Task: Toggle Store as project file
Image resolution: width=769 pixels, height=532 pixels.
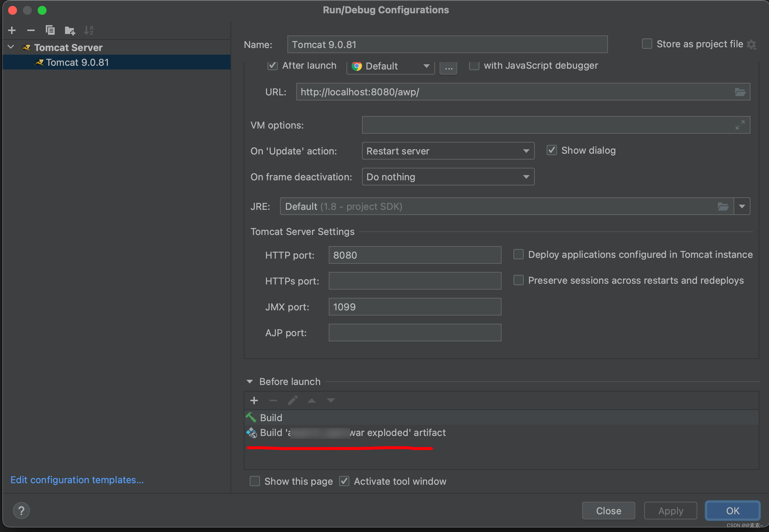Action: [x=647, y=44]
